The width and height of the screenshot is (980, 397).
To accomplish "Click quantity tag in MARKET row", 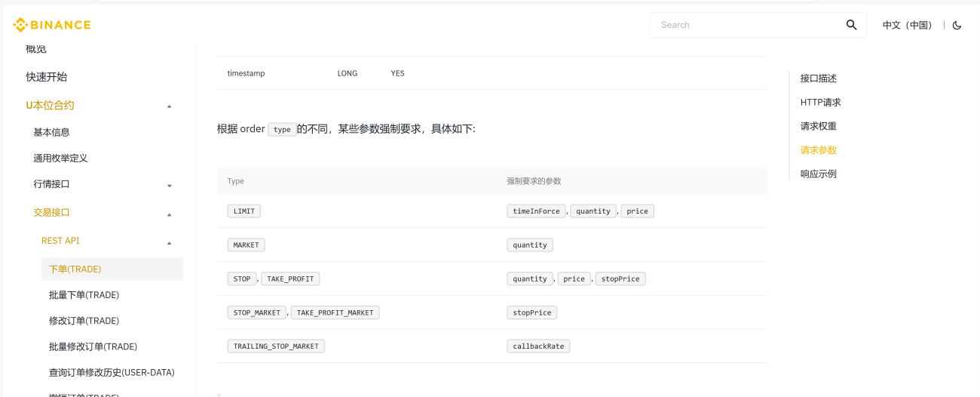I will 530,245.
